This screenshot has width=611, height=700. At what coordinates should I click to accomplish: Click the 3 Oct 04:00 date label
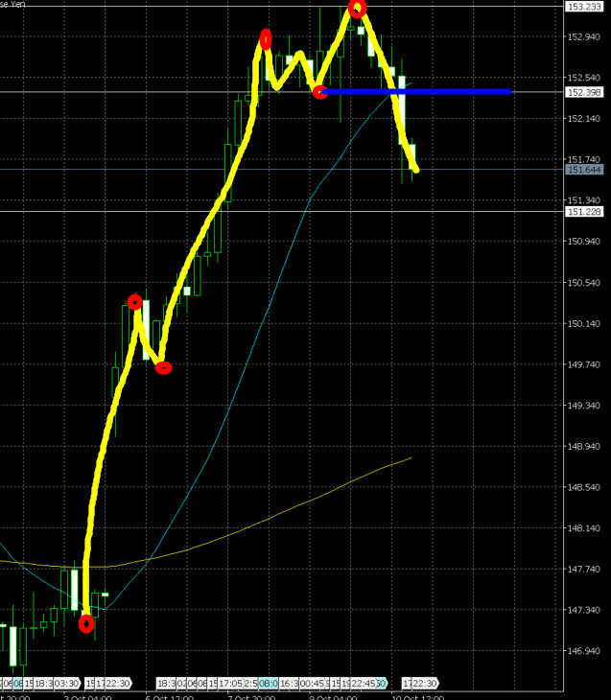88,696
